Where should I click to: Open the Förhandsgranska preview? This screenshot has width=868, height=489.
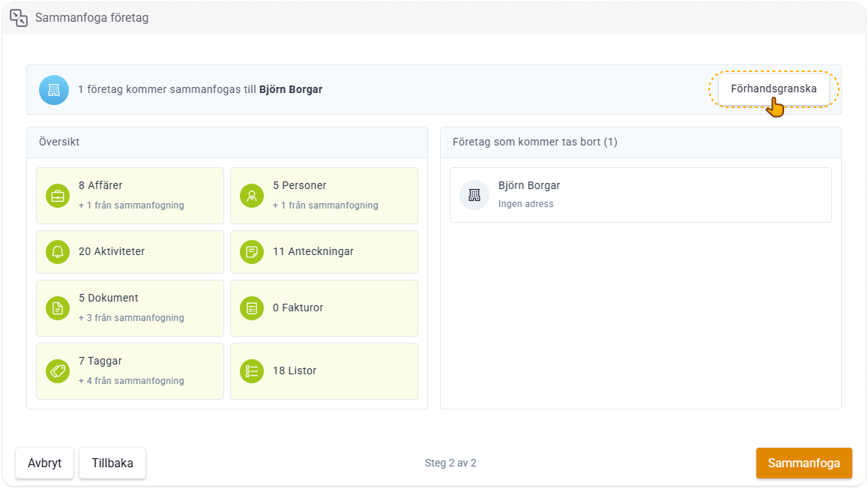774,88
